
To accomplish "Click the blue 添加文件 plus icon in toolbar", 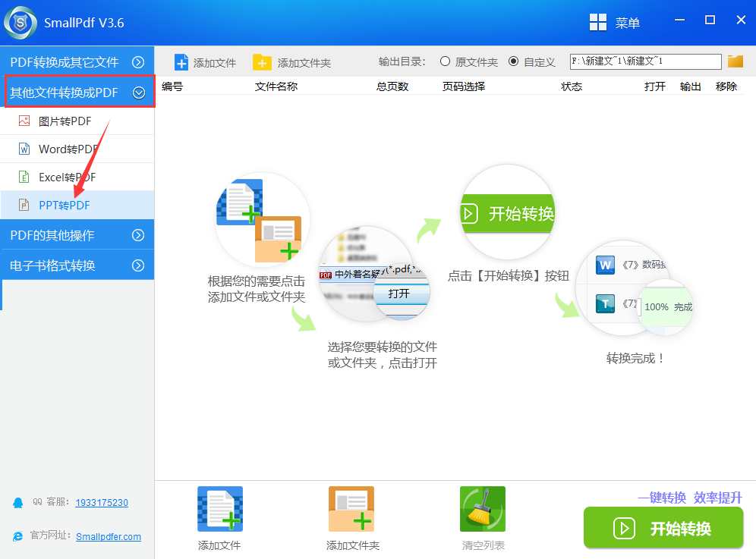I will pyautogui.click(x=181, y=63).
